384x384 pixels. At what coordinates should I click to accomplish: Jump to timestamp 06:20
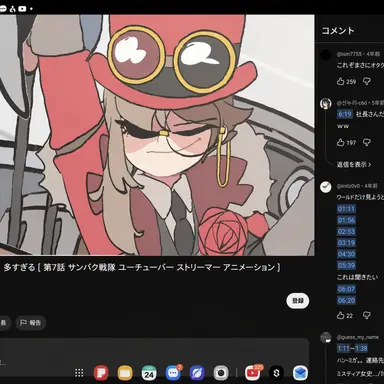(346, 300)
